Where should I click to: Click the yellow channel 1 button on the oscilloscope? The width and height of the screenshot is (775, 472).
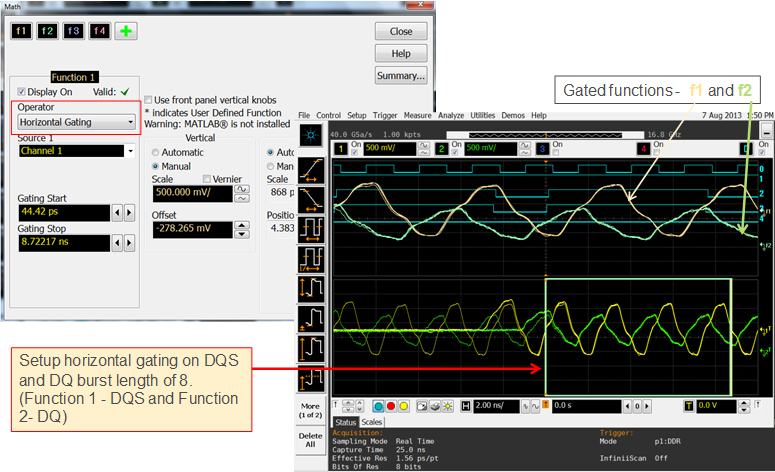(x=339, y=148)
